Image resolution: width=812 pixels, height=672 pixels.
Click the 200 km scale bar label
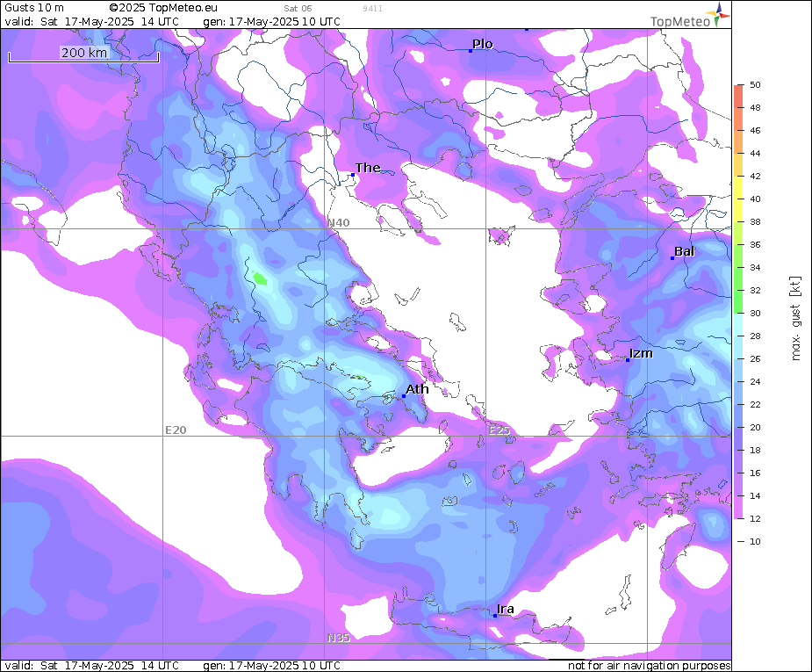84,53
